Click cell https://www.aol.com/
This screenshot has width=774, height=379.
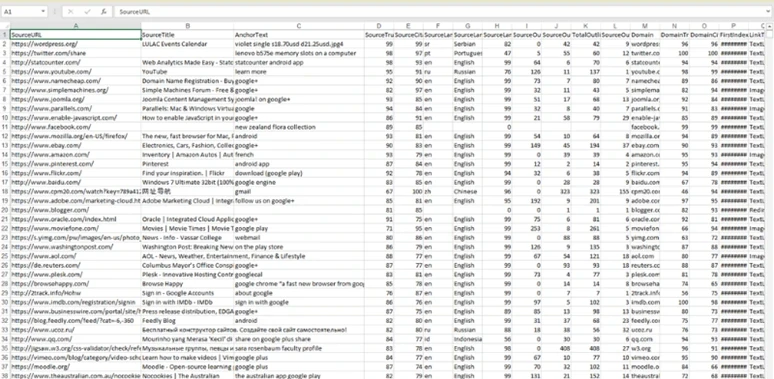click(x=76, y=256)
